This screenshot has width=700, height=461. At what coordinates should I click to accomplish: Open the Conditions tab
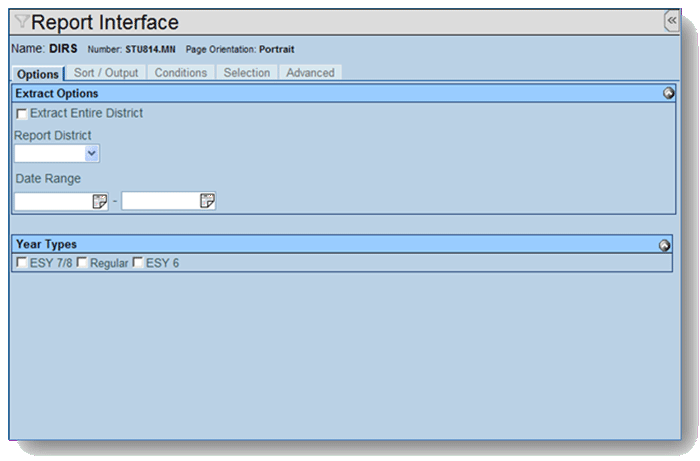[x=181, y=73]
